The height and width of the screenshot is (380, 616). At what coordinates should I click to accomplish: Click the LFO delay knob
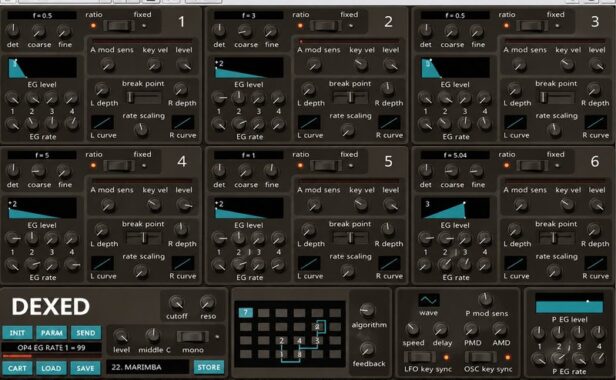440,329
